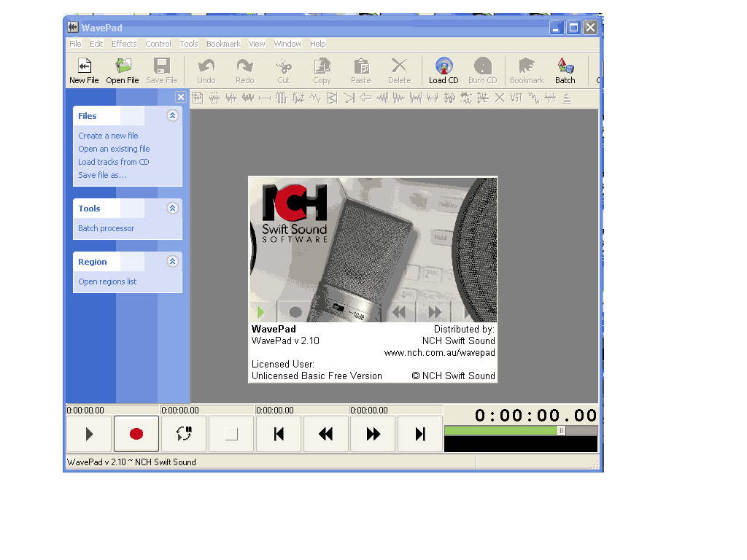
Task: Click the "Create a new file" link
Action: click(x=108, y=136)
